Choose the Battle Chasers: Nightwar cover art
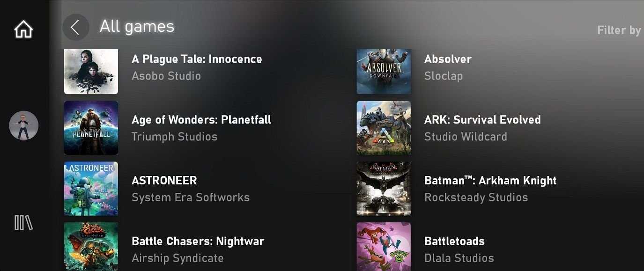Viewport: 644px width, 271px height. pyautogui.click(x=91, y=247)
